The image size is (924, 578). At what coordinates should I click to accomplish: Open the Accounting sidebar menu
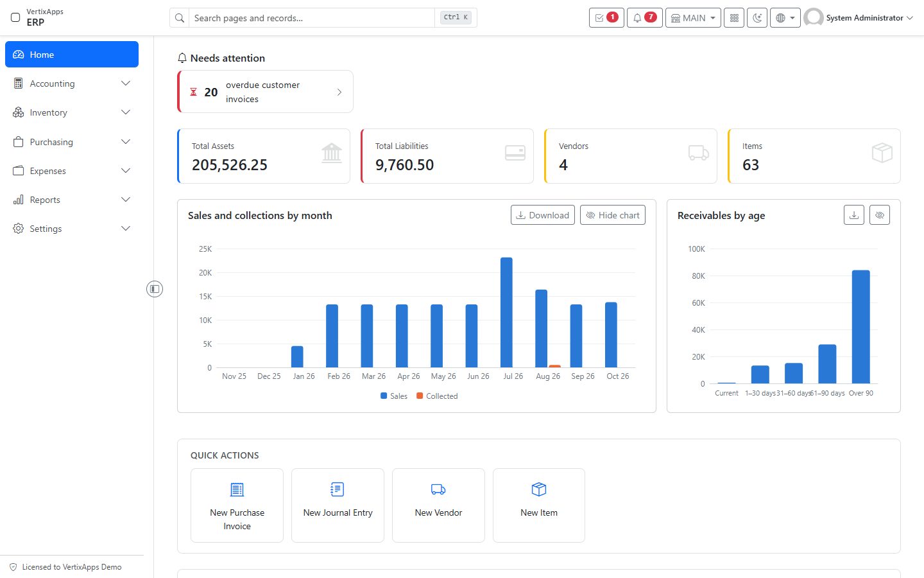(x=72, y=83)
